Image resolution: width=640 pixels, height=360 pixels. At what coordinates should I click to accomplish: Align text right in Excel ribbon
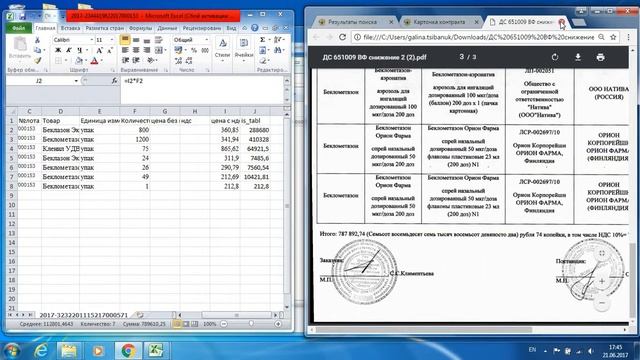pos(147,50)
